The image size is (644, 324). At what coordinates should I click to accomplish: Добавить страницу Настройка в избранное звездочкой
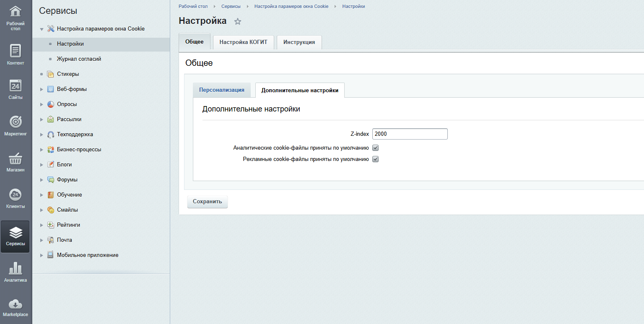coord(237,21)
